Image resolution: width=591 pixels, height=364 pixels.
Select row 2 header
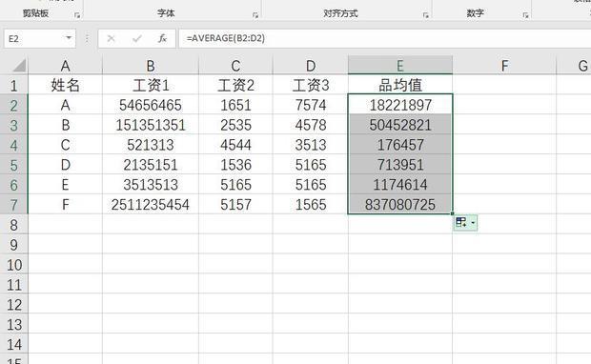click(x=14, y=105)
